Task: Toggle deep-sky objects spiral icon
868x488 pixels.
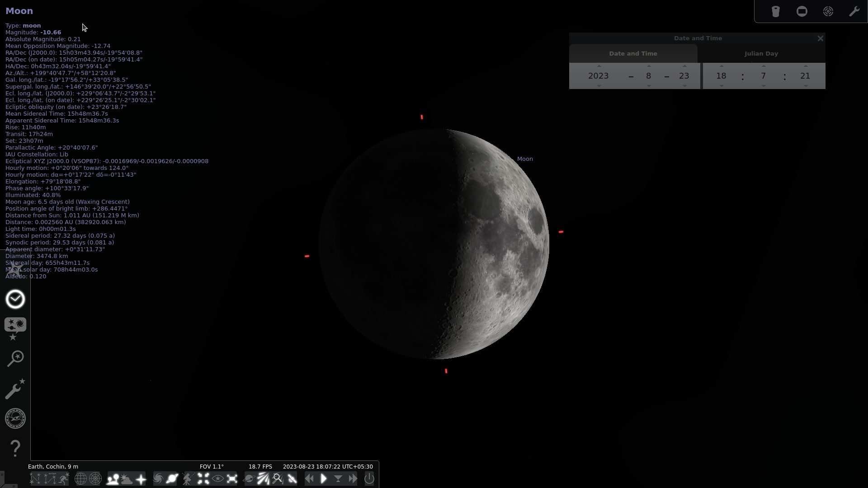Action: pos(158,479)
